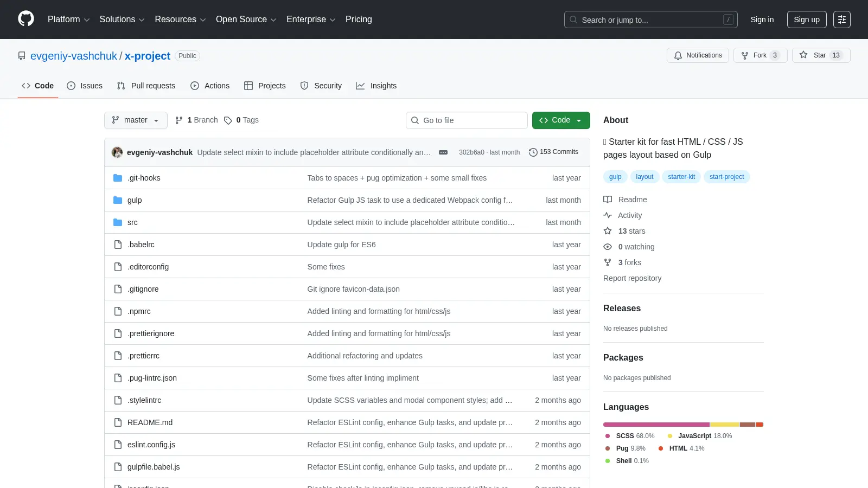Image resolution: width=868 pixels, height=488 pixels.
Task: Open the 302b6a0 commit hash link
Action: 471,152
